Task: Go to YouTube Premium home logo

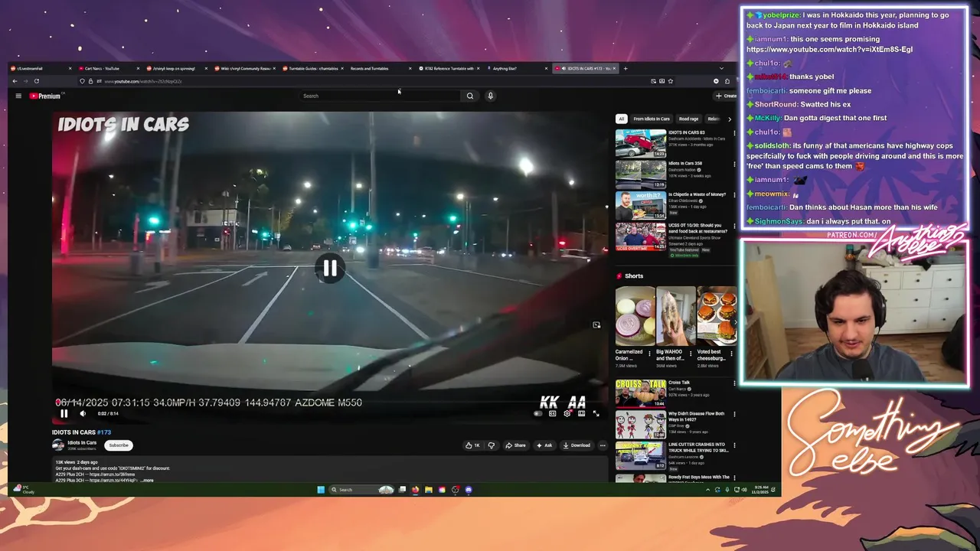Action: [x=45, y=96]
